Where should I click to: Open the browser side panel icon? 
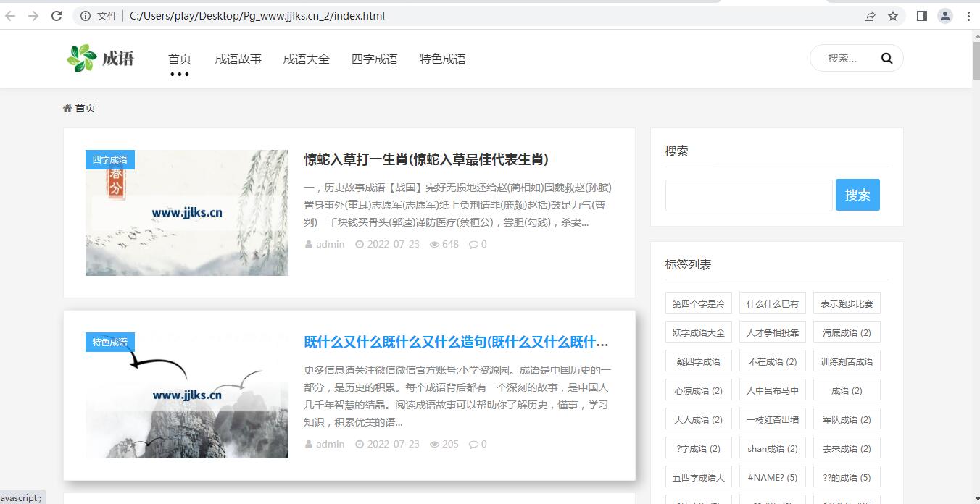[x=922, y=16]
